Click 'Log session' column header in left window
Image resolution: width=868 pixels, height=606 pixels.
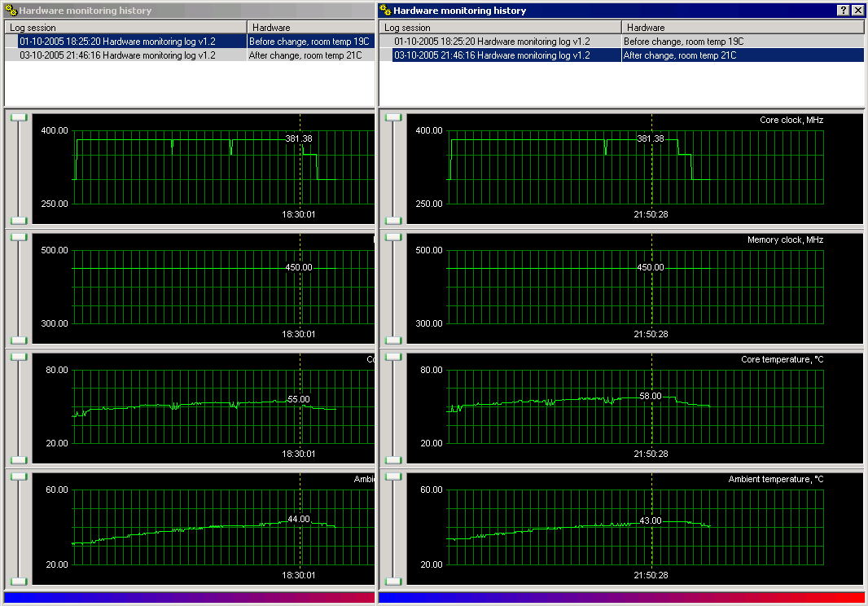click(x=125, y=27)
